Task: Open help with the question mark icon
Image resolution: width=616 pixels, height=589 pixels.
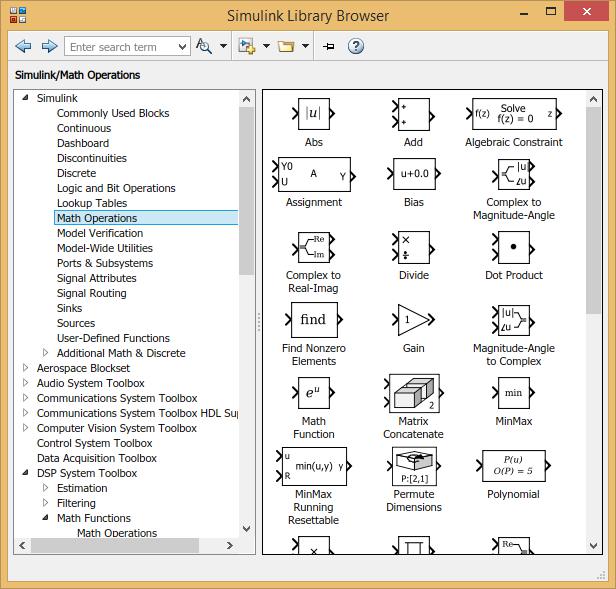Action: pyautogui.click(x=356, y=46)
